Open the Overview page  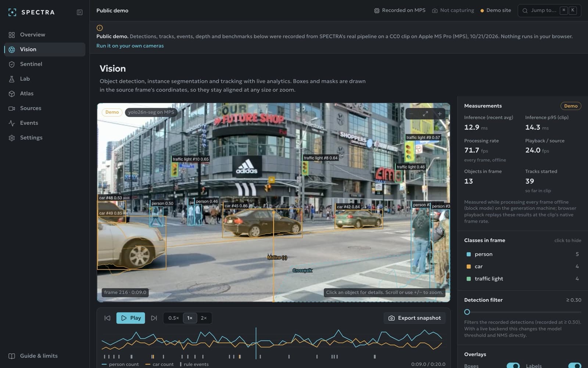coord(44,35)
